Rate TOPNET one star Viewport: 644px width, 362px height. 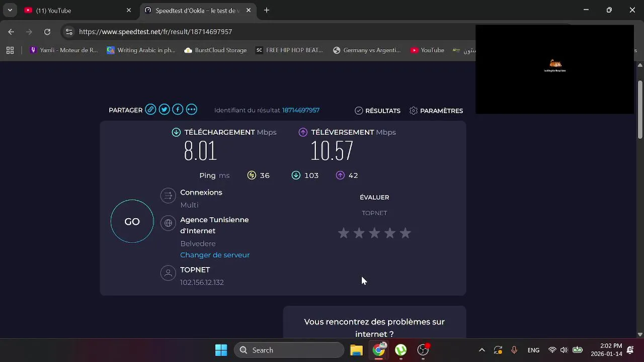pyautogui.click(x=344, y=233)
